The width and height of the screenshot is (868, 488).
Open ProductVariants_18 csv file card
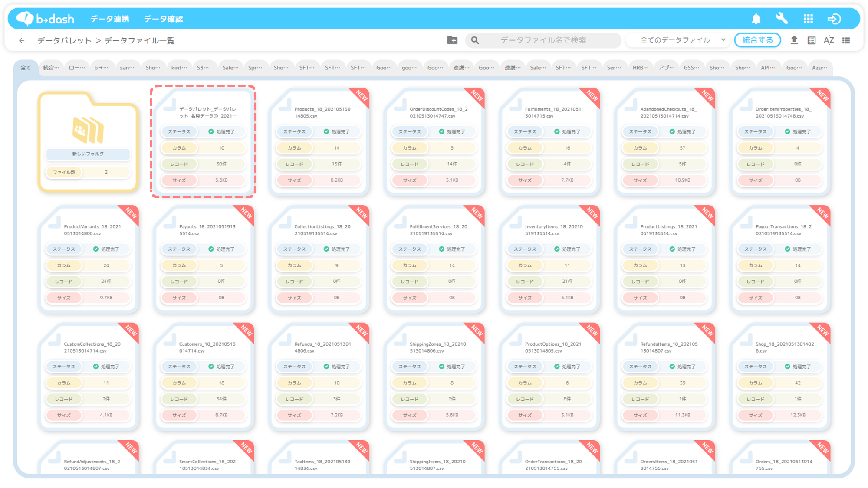pyautogui.click(x=88, y=259)
